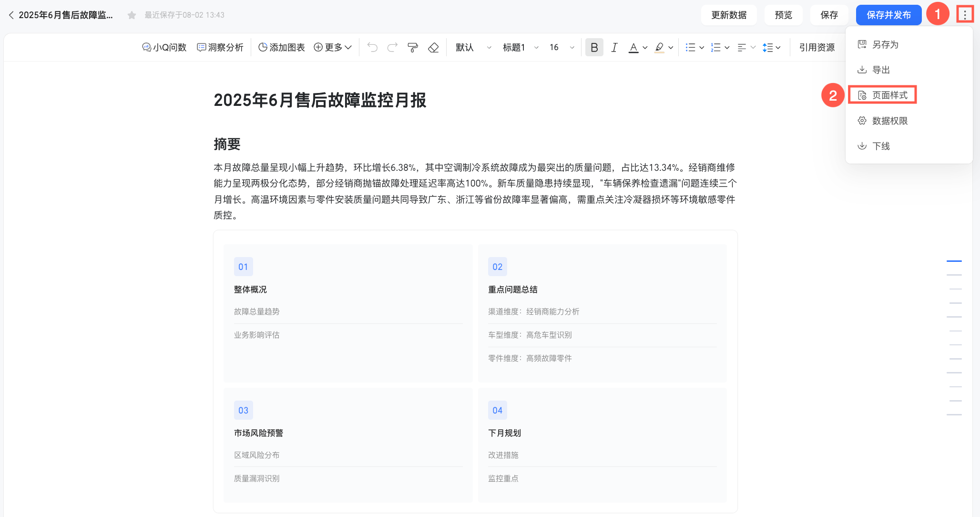The image size is (980, 517).
Task: Click the redo arrow icon
Action: pos(392,47)
